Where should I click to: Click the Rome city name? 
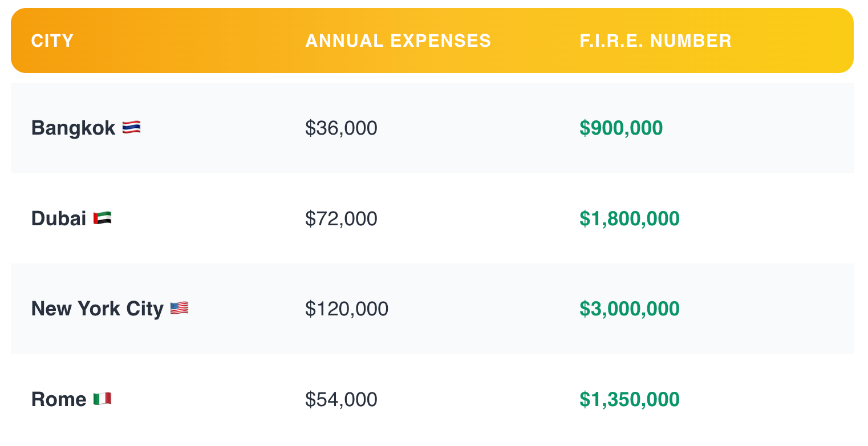pos(59,399)
